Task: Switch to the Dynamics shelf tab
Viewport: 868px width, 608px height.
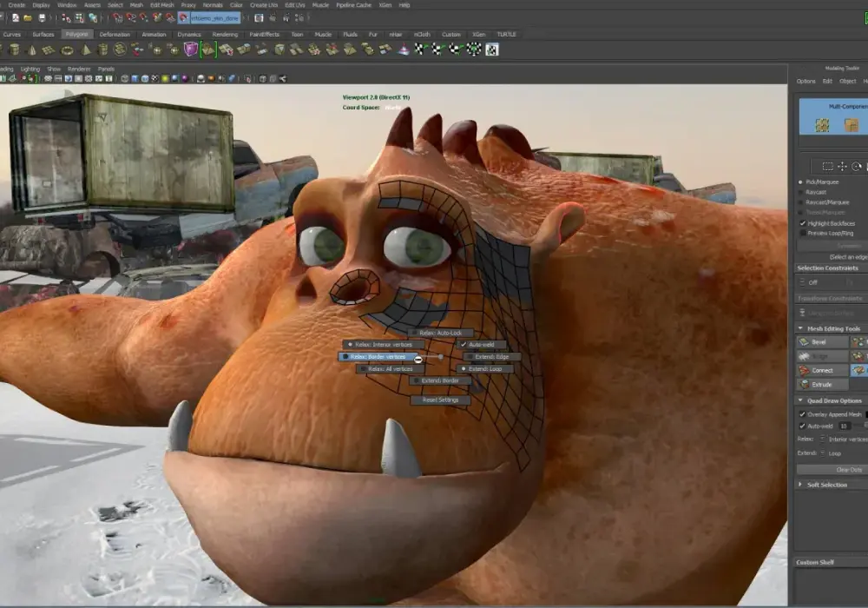Action: pyautogui.click(x=189, y=35)
